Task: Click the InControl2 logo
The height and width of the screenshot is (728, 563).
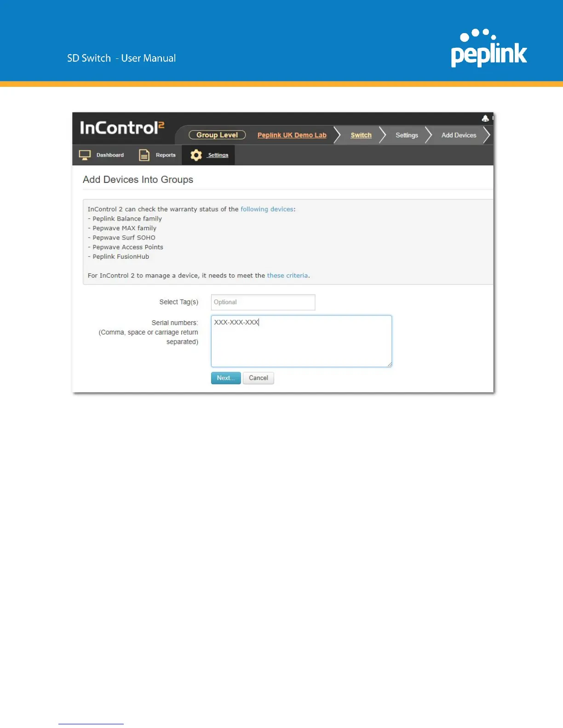Action: pos(122,128)
